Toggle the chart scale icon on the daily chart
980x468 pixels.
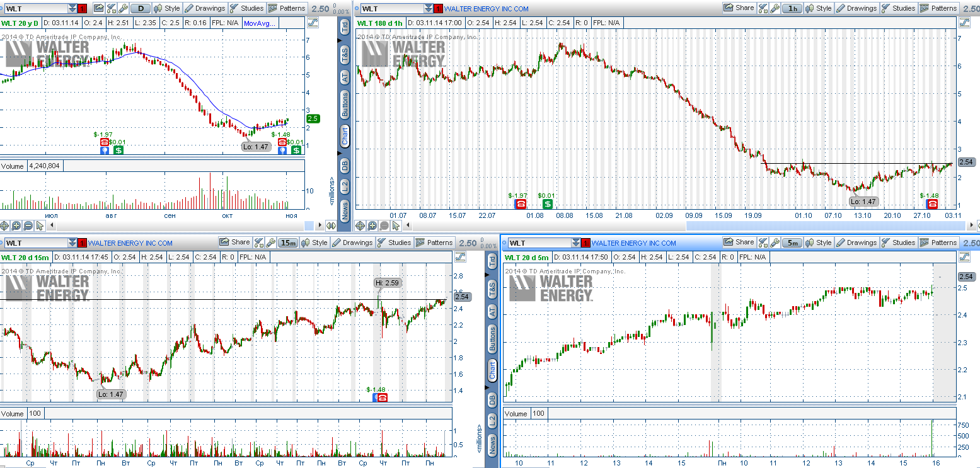coord(313,23)
